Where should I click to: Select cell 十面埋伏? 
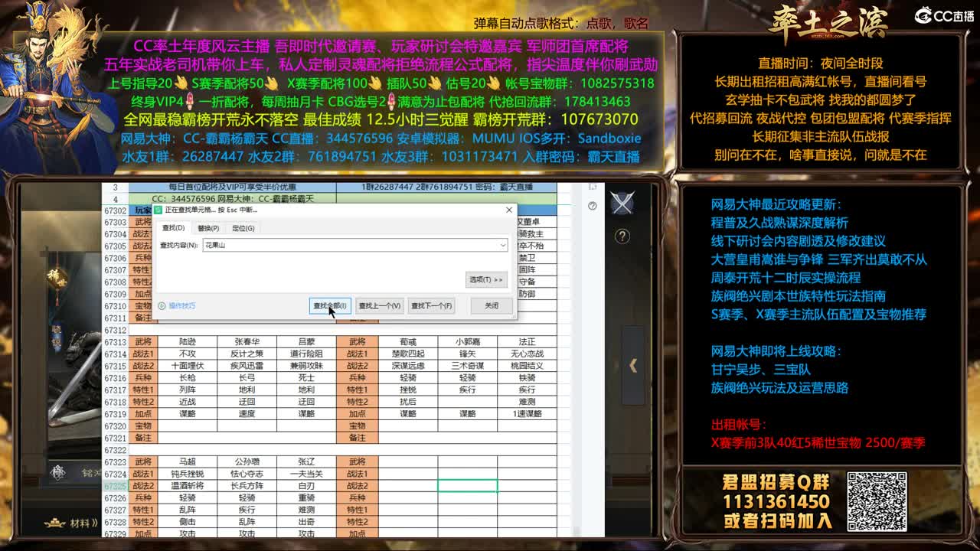pos(188,366)
